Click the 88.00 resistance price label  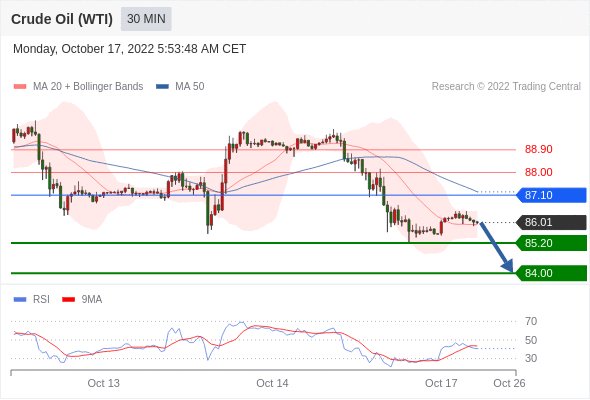coord(538,172)
